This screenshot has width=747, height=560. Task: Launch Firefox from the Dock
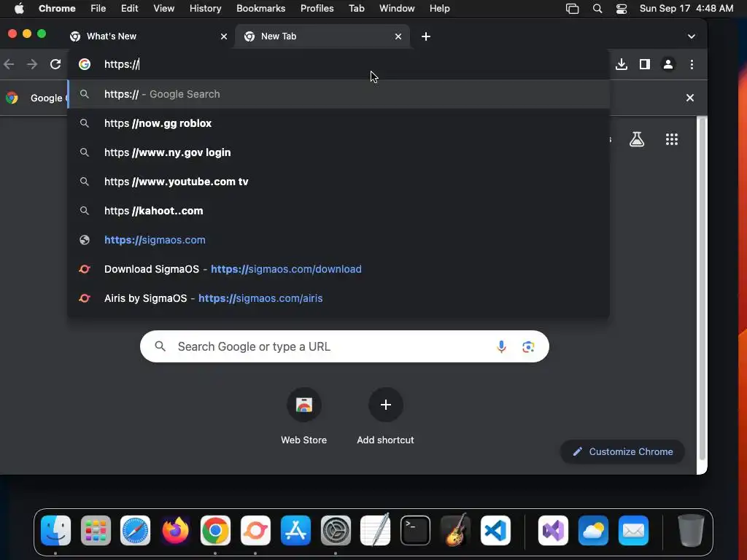(175, 530)
